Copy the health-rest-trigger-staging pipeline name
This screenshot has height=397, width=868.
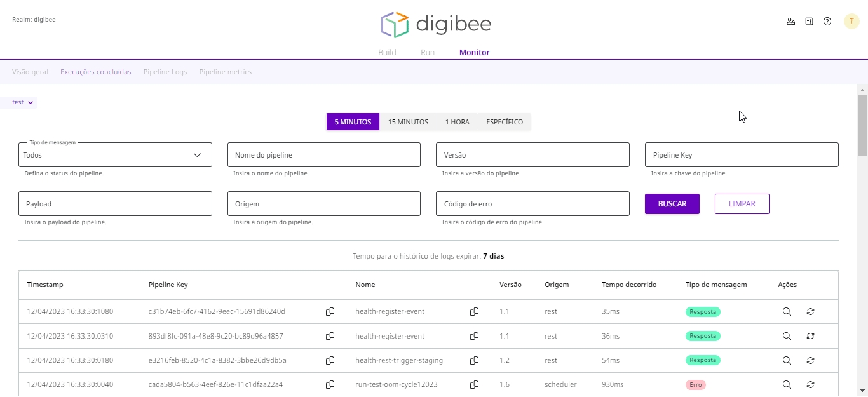tap(474, 361)
